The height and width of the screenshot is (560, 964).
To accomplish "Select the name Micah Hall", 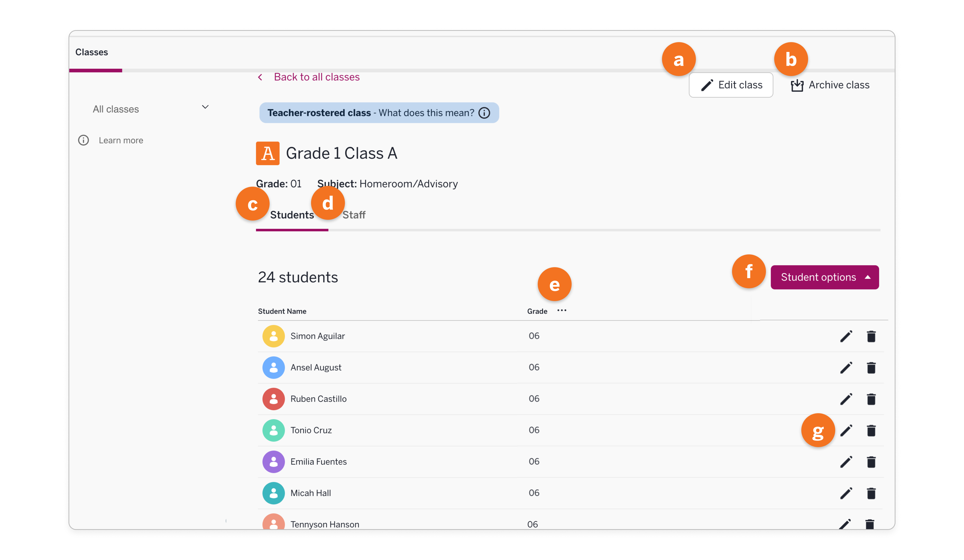I will pyautogui.click(x=311, y=493).
